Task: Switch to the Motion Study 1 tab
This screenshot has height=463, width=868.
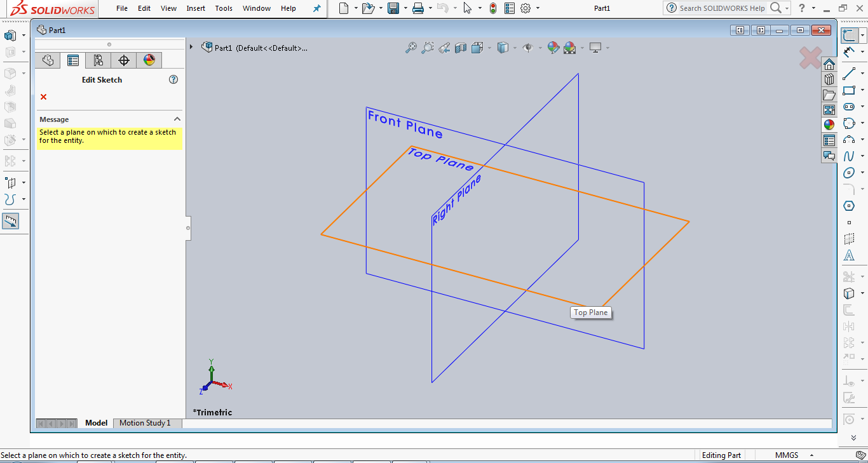Action: tap(145, 423)
